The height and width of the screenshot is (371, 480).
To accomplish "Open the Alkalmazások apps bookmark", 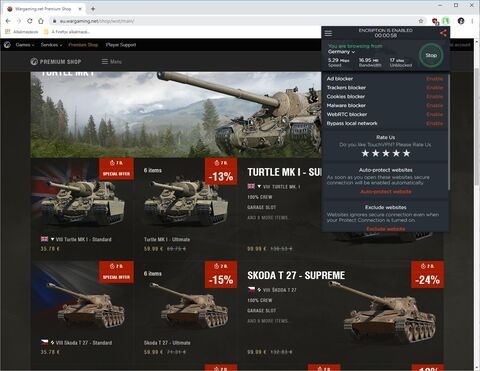I will pyautogui.click(x=22, y=32).
